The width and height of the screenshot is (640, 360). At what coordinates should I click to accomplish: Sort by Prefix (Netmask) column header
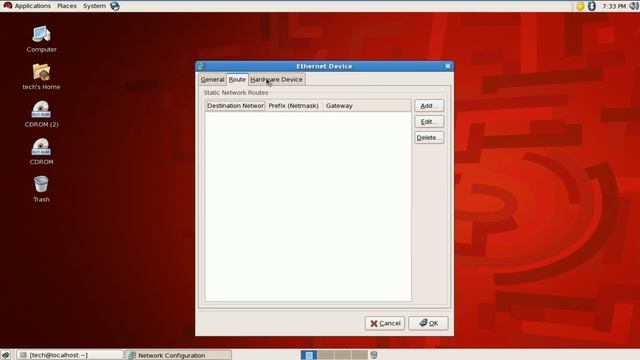pos(294,106)
